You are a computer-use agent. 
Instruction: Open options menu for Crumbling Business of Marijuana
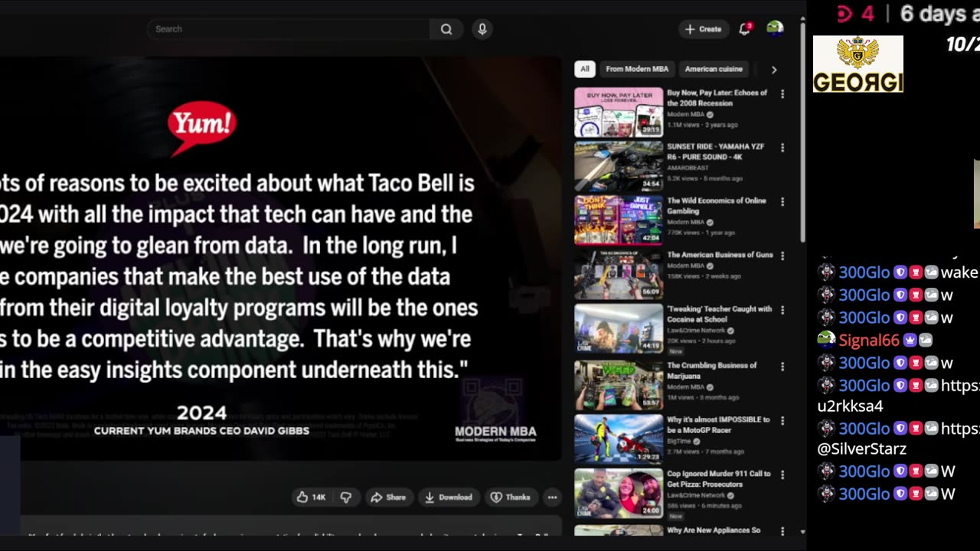coord(782,367)
